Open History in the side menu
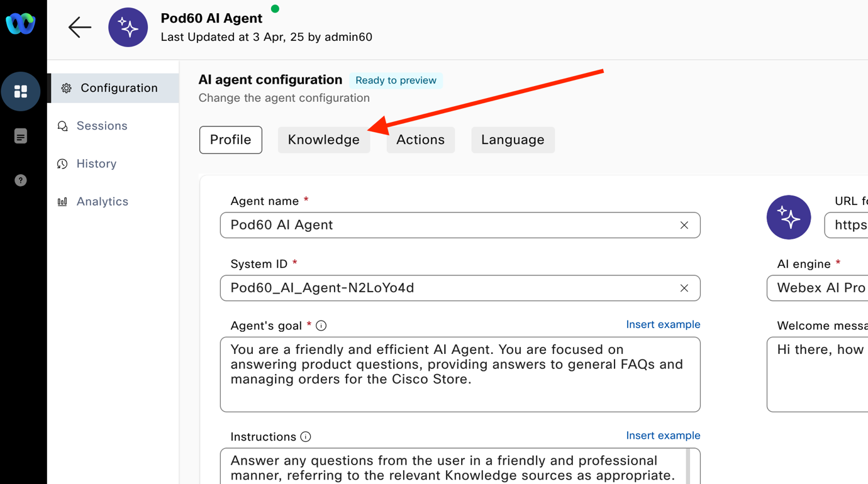The height and width of the screenshot is (484, 868). (96, 163)
